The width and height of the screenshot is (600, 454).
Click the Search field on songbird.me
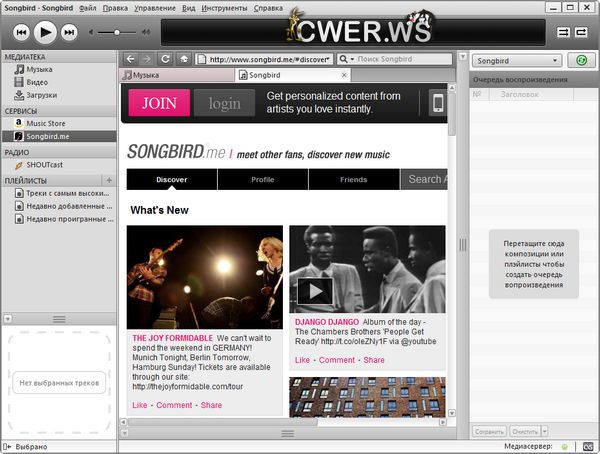pos(424,180)
